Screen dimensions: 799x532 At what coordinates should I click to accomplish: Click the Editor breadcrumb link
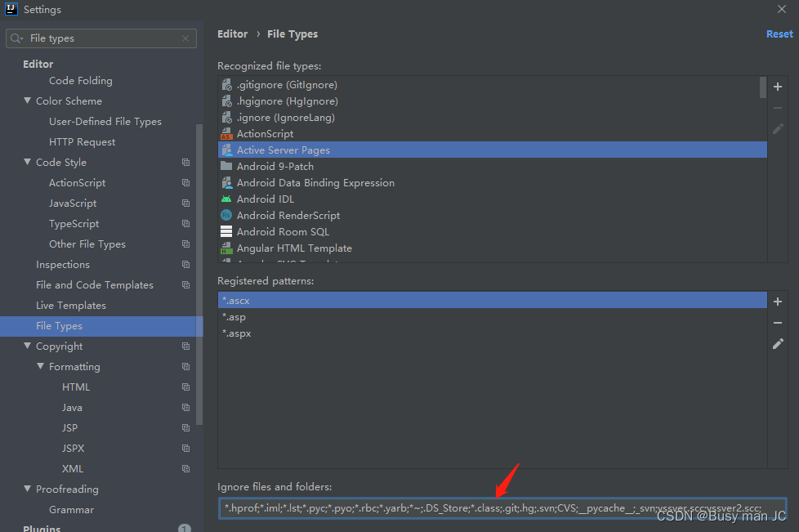pyautogui.click(x=232, y=34)
